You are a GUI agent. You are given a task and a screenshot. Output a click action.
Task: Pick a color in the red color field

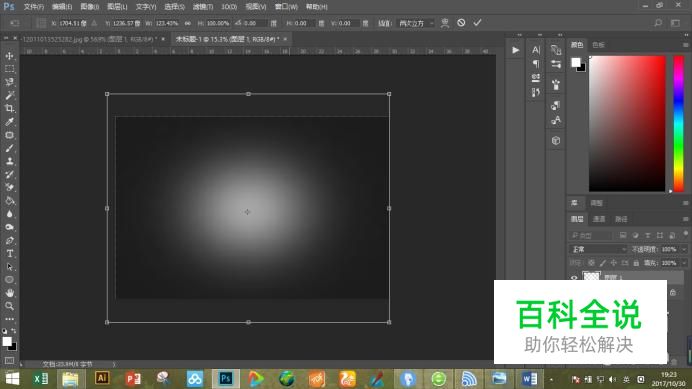(627, 124)
